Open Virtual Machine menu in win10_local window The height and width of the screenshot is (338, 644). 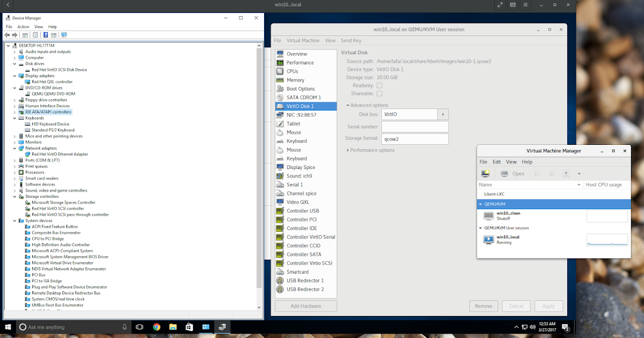[x=303, y=40]
